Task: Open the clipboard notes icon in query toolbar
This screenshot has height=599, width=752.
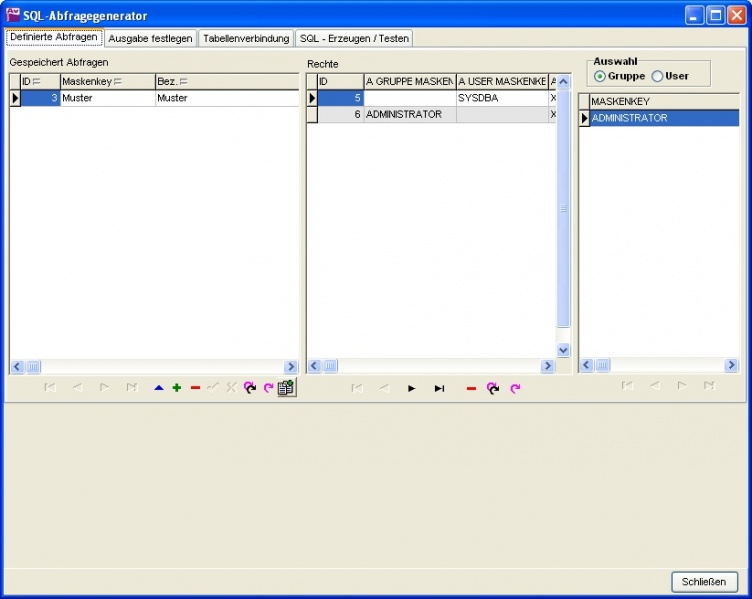Action: (x=286, y=388)
